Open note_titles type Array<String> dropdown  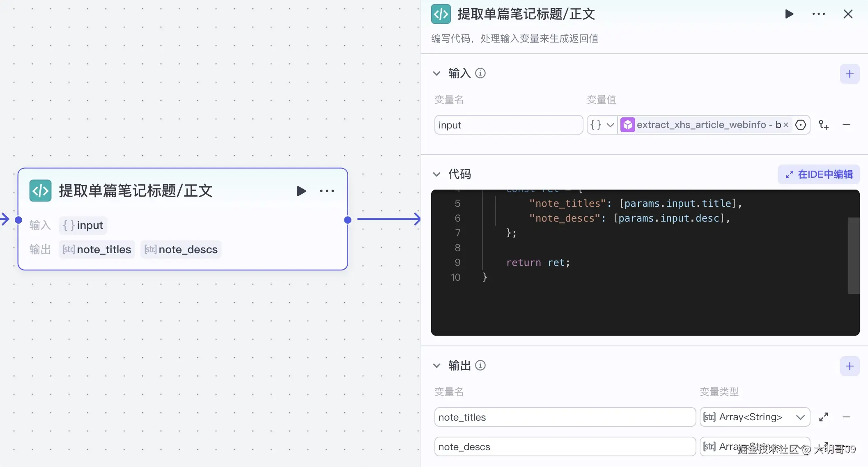pyautogui.click(x=754, y=417)
